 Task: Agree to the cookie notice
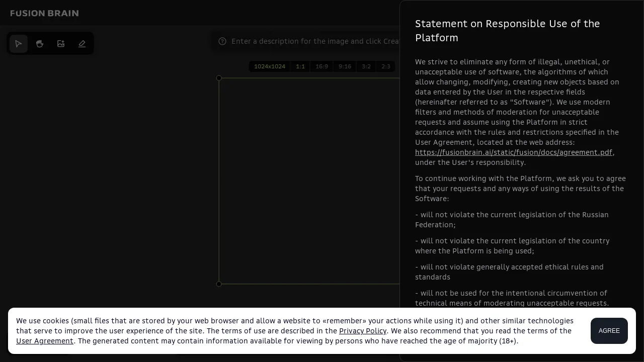pos(609,331)
